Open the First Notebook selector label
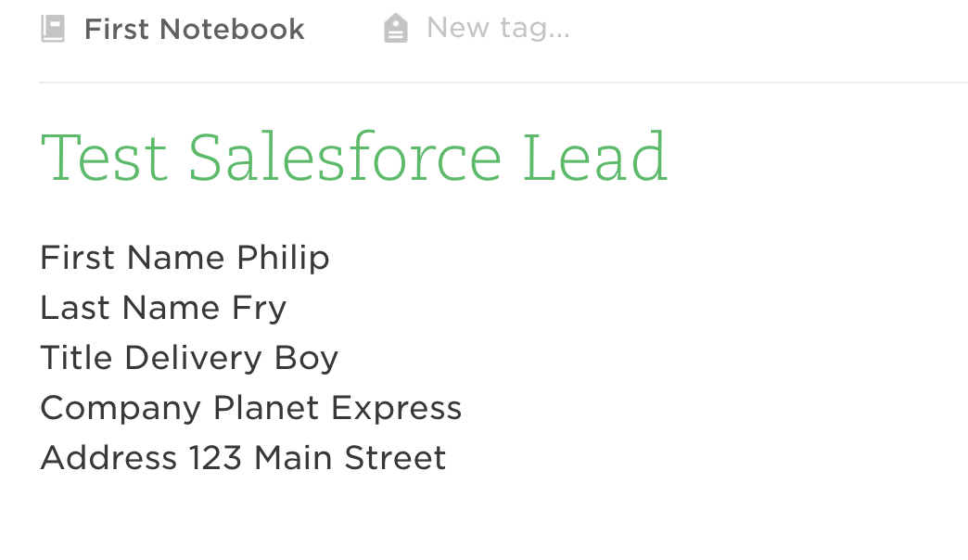 [x=194, y=29]
